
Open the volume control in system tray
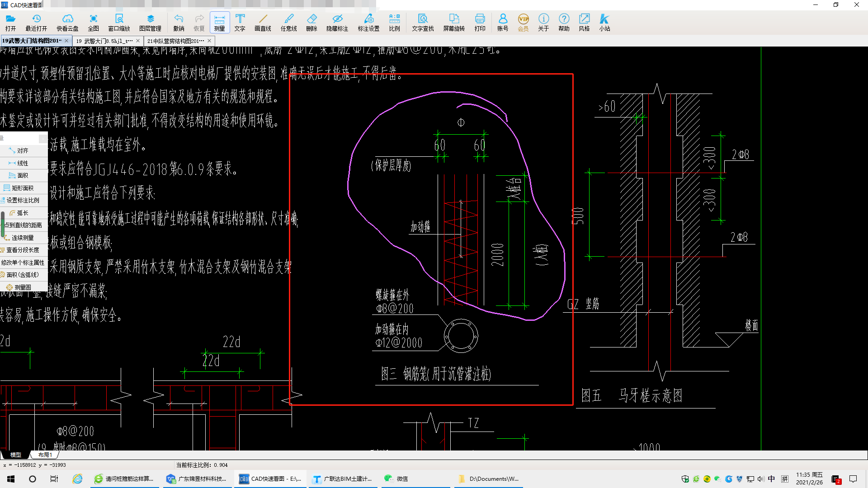(761, 479)
